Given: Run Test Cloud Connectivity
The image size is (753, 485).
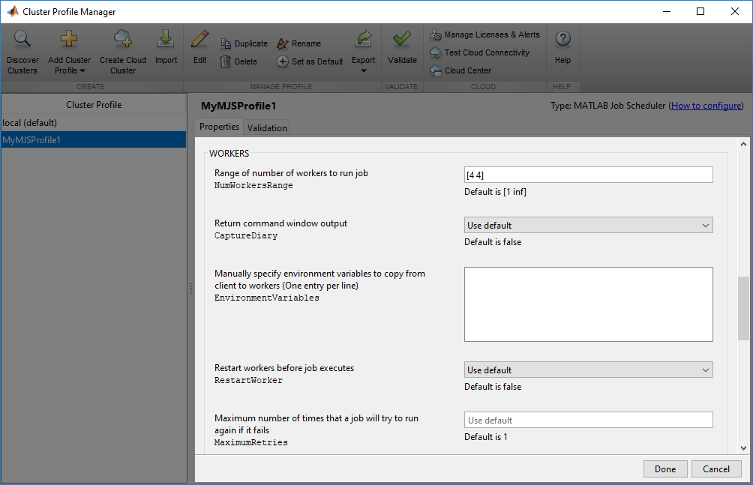Looking at the screenshot, I should (x=480, y=52).
